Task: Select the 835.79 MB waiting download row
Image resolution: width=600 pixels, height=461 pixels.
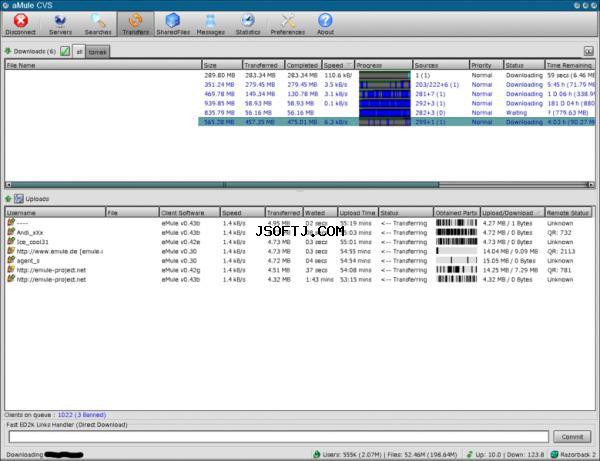Action: (x=300, y=112)
